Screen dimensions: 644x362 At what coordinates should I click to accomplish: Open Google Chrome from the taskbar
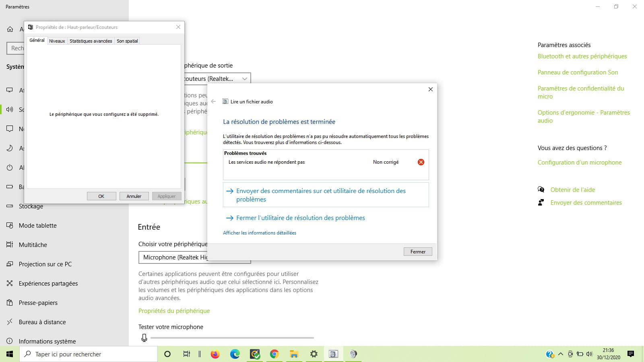(x=274, y=354)
